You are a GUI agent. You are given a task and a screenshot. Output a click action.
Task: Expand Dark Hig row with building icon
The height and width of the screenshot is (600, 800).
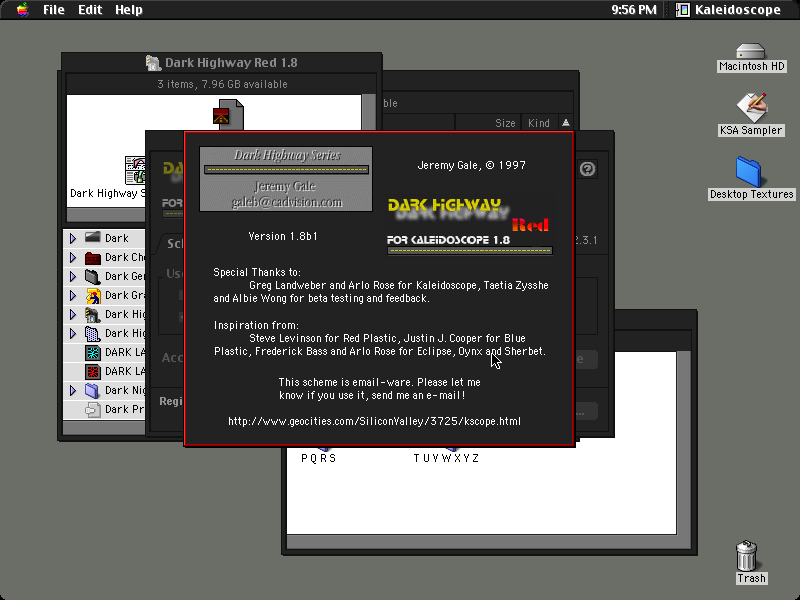pyautogui.click(x=72, y=314)
